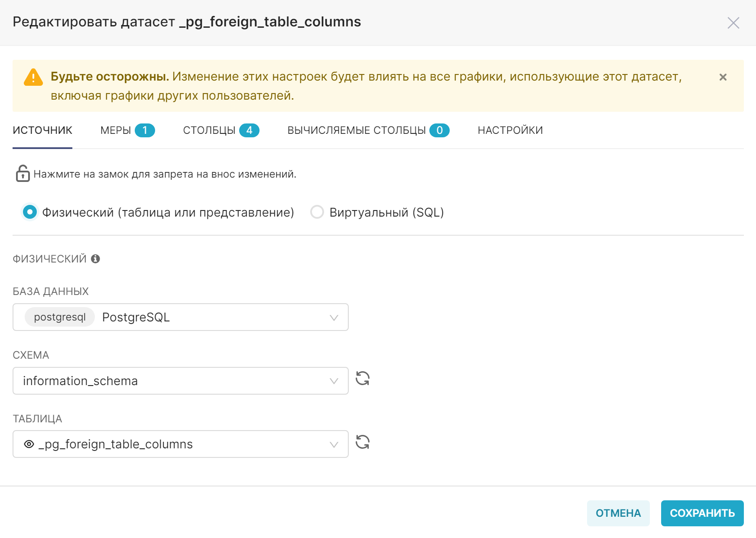Click the info icon next to ФИЗИЧЕСКИЙ

point(96,259)
